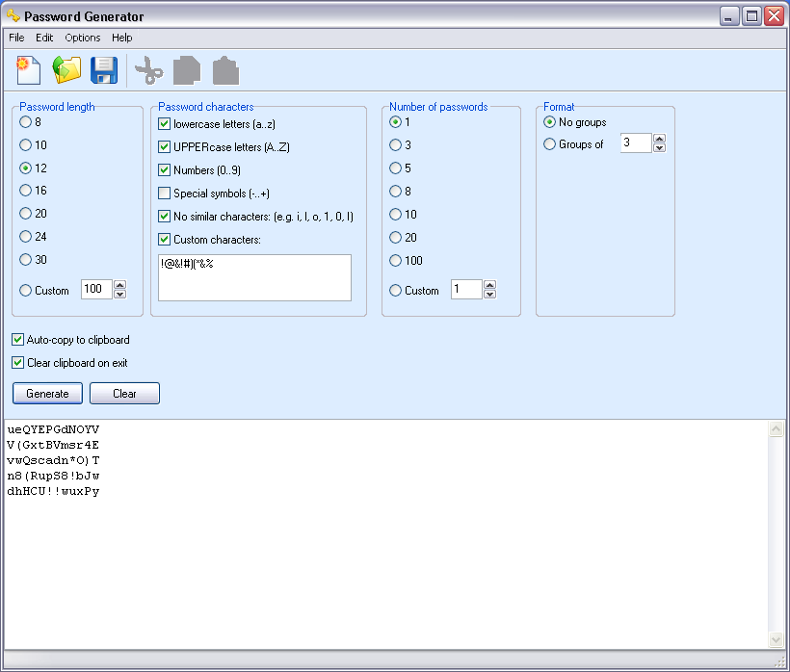Toggle No similar characters checkbox
The image size is (790, 672).
(164, 217)
